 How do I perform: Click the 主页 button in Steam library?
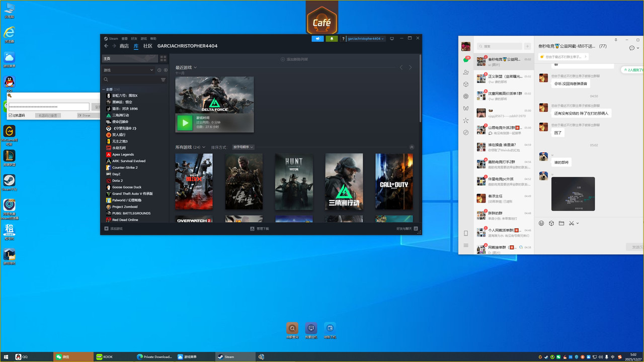click(130, 59)
